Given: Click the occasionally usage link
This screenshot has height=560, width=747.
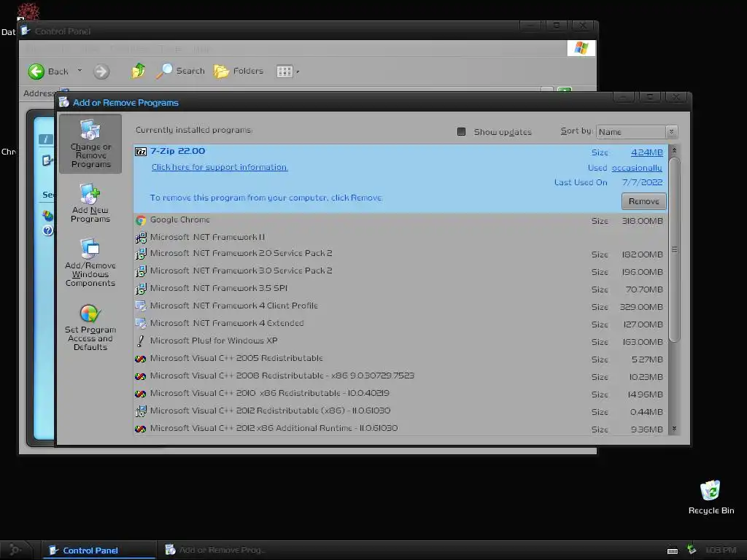Looking at the screenshot, I should (637, 168).
